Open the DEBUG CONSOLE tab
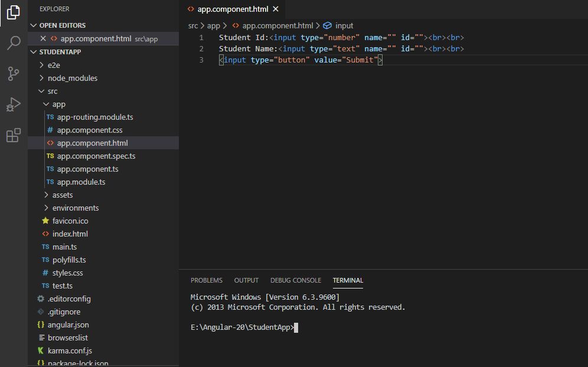The height and width of the screenshot is (367, 588). coord(295,280)
